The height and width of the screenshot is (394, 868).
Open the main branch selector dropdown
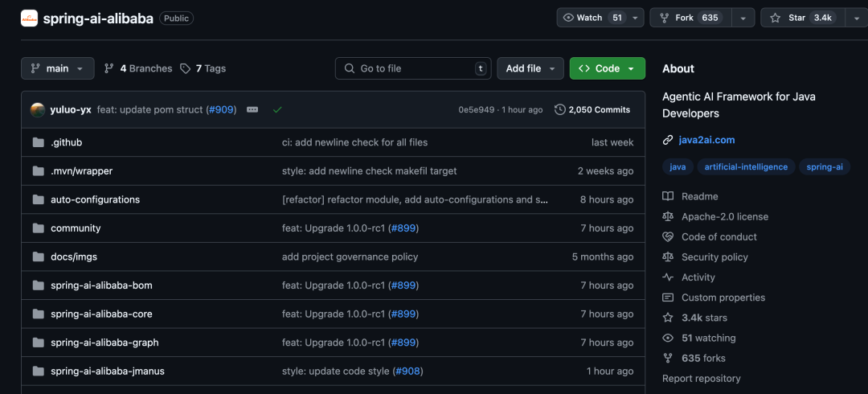(58, 68)
